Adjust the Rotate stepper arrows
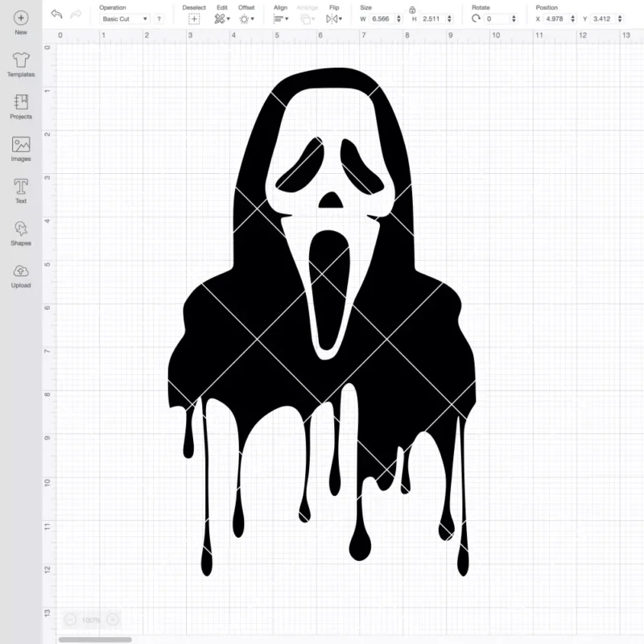The height and width of the screenshot is (644, 644). [x=514, y=19]
